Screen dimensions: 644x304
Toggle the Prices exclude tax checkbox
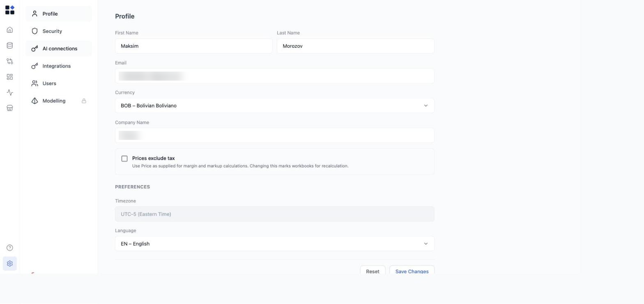tap(124, 159)
